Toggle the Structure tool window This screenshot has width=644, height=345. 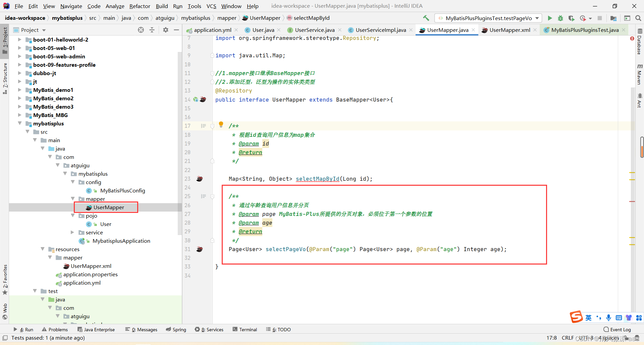coord(5,78)
